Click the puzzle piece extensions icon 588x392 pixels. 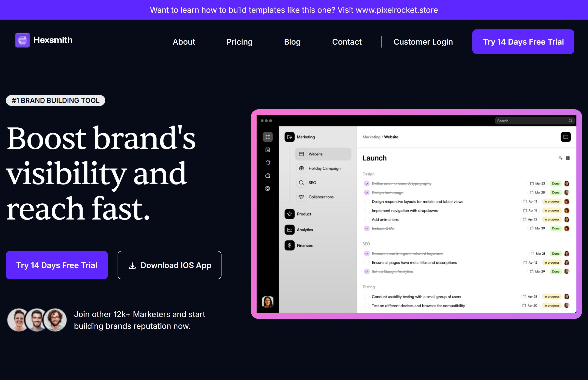[268, 175]
